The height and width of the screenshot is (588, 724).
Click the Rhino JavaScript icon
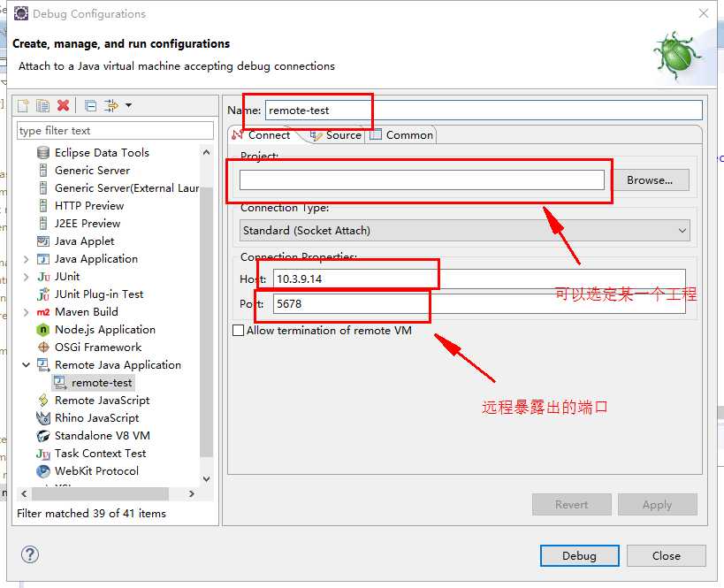point(43,418)
